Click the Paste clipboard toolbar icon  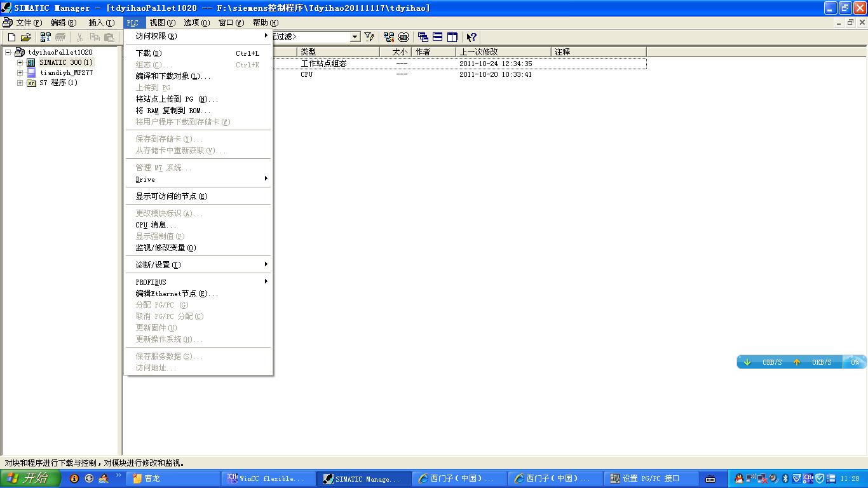point(109,37)
